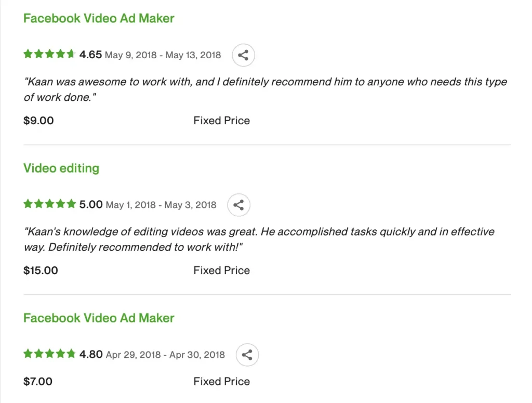Click the $15.00 job amount
Screen dimensions: 532x403
click(x=41, y=270)
